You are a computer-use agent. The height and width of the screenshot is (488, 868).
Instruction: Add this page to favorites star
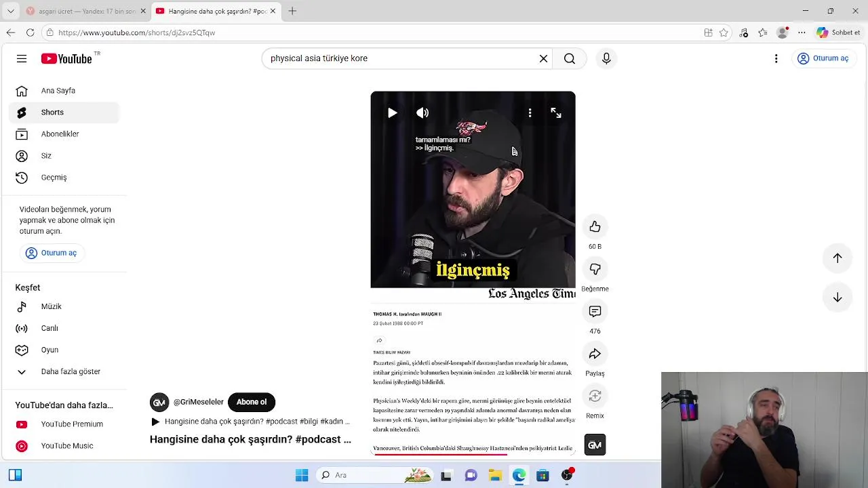[x=724, y=33]
